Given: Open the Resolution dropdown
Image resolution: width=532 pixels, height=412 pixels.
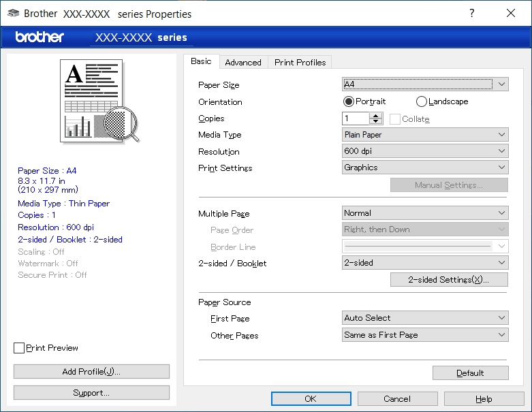Looking at the screenshot, I should 425,151.
